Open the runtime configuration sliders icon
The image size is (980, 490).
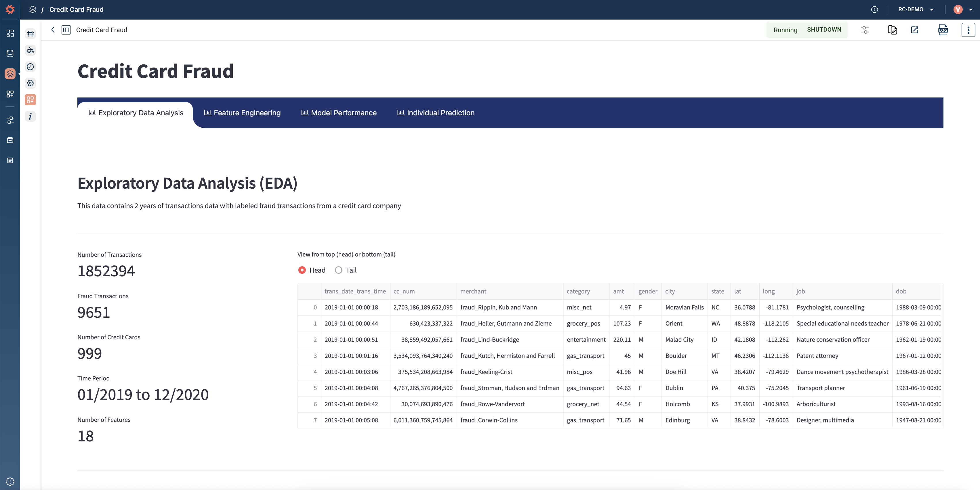pyautogui.click(x=865, y=30)
